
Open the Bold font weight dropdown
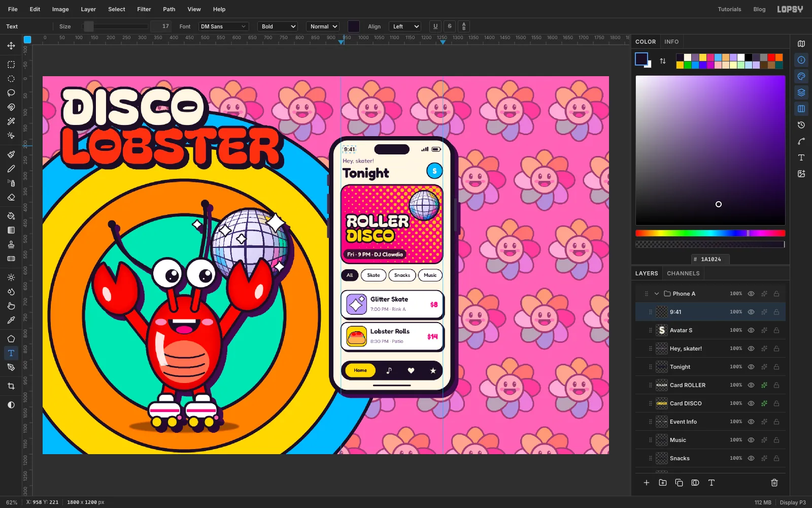278,26
